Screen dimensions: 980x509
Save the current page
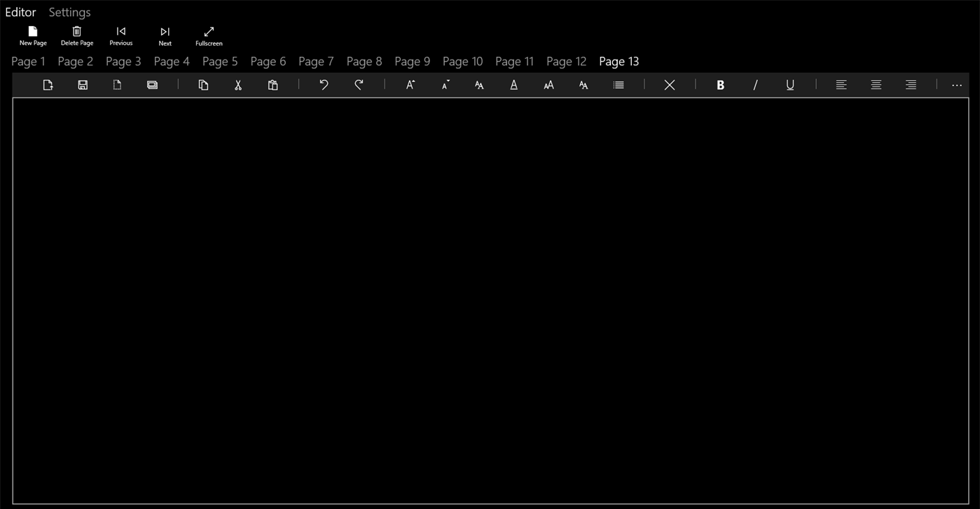coord(83,85)
